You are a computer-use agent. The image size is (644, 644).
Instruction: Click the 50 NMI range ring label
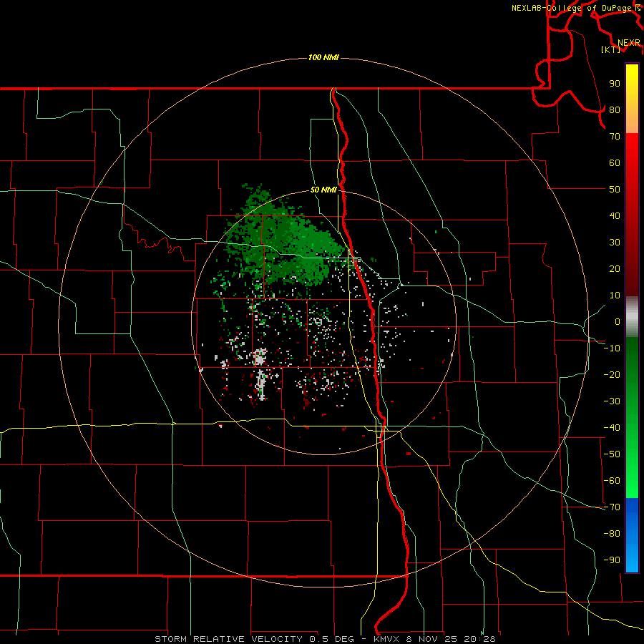coord(323,190)
